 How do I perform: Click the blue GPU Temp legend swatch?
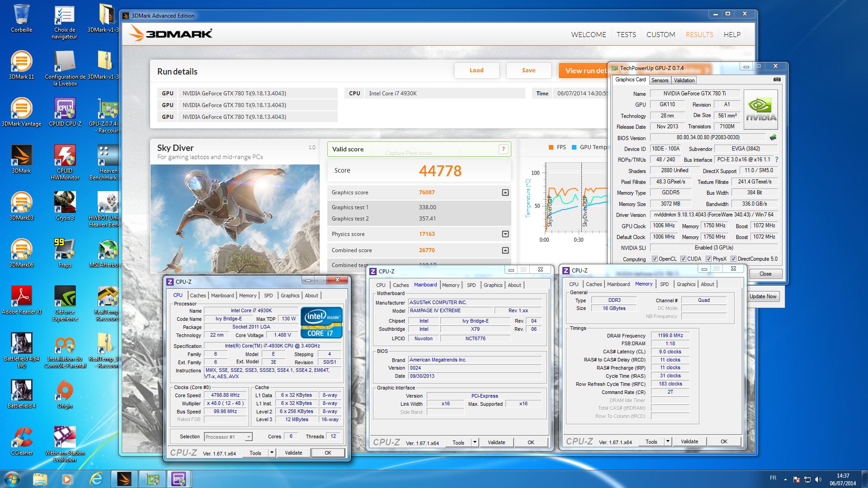click(574, 147)
